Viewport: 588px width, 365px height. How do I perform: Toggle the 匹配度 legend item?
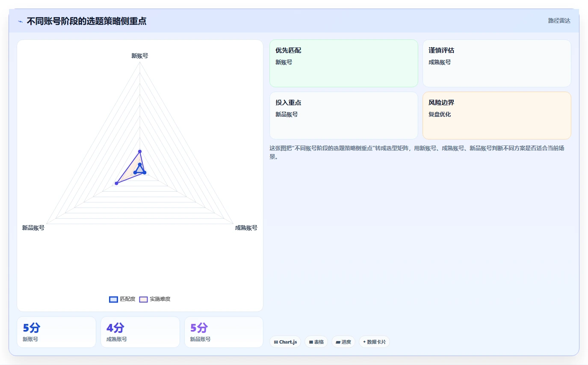click(x=122, y=299)
